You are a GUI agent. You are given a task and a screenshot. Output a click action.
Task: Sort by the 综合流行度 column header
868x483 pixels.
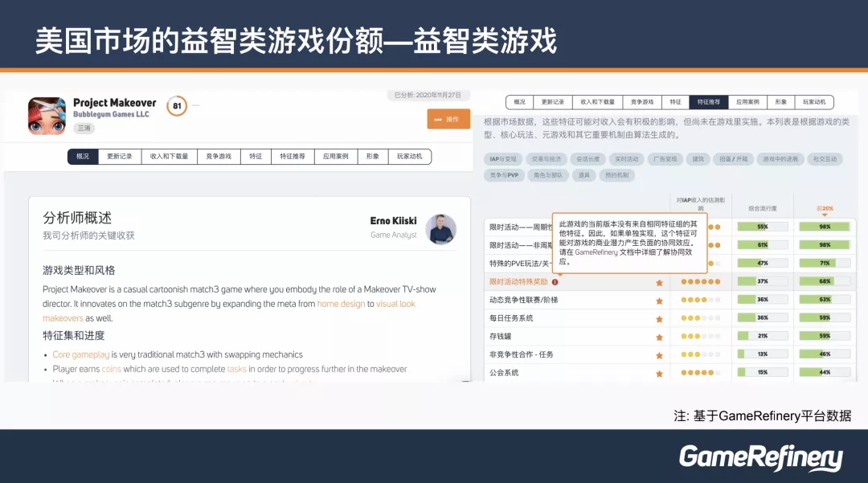pyautogui.click(x=762, y=209)
